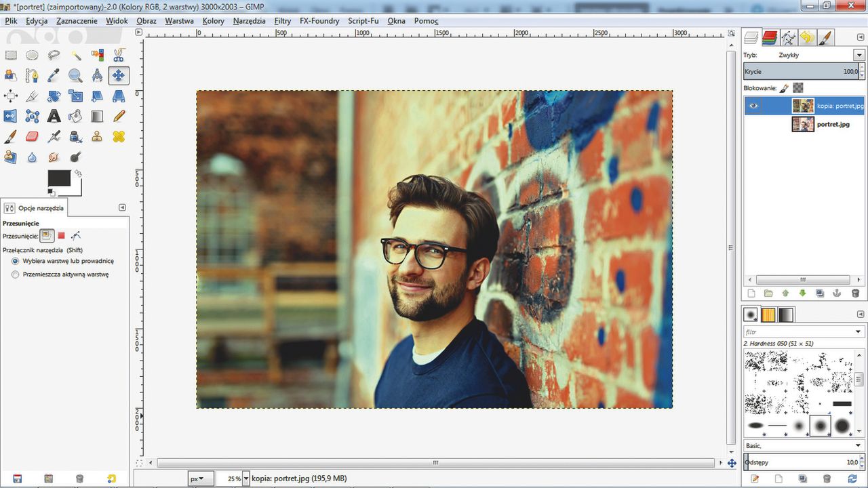Viewport: 868px width, 488px height.
Task: Select 'Przemieszcza aktywną warstwę' radio option
Action: [x=15, y=274]
